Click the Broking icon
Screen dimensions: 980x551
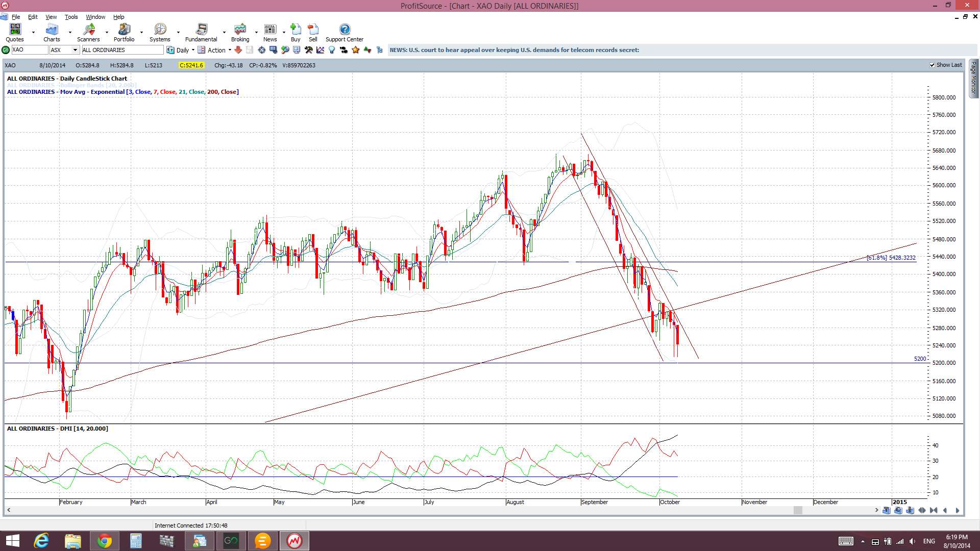click(240, 33)
